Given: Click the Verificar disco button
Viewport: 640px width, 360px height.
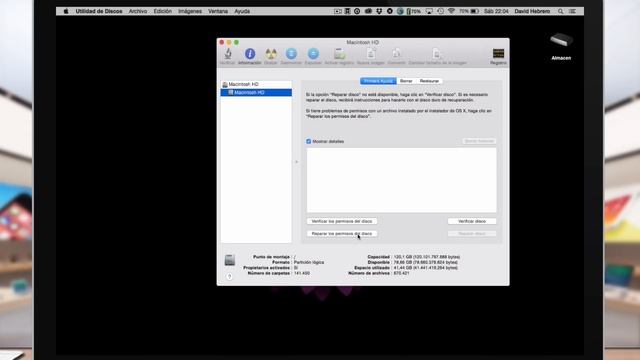Looking at the screenshot, I should click(472, 221).
